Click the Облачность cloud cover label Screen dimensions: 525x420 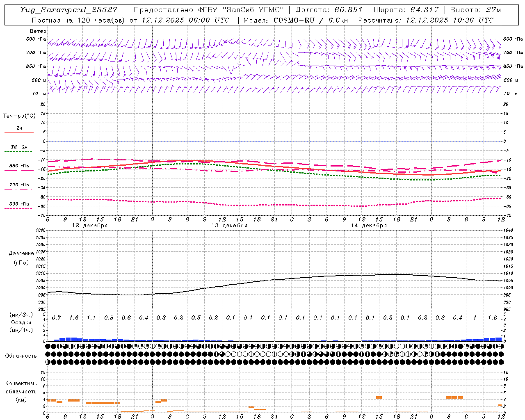[21, 356]
